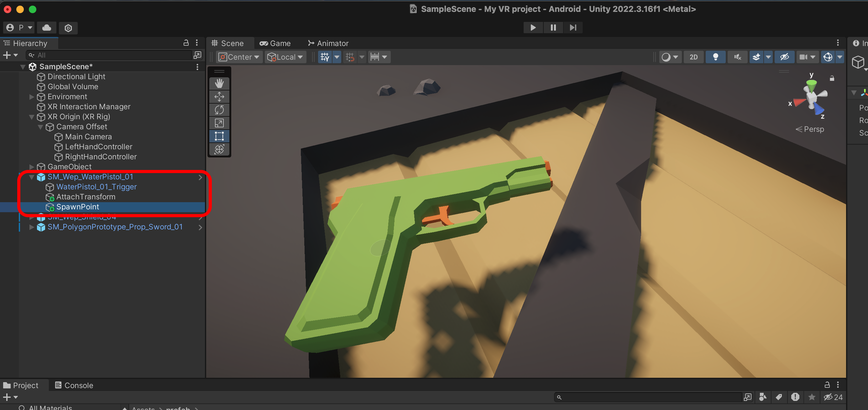The width and height of the screenshot is (868, 410).
Task: Open the Console tab
Action: [x=74, y=385]
